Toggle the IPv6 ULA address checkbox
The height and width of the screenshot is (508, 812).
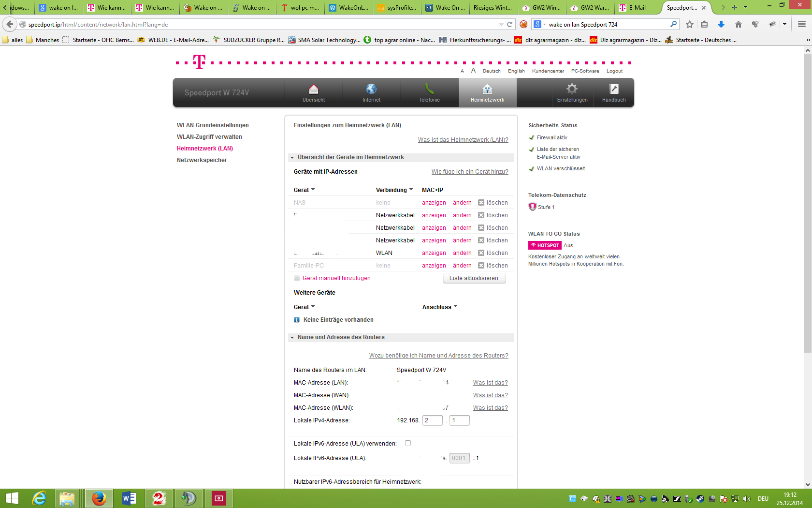coord(408,443)
